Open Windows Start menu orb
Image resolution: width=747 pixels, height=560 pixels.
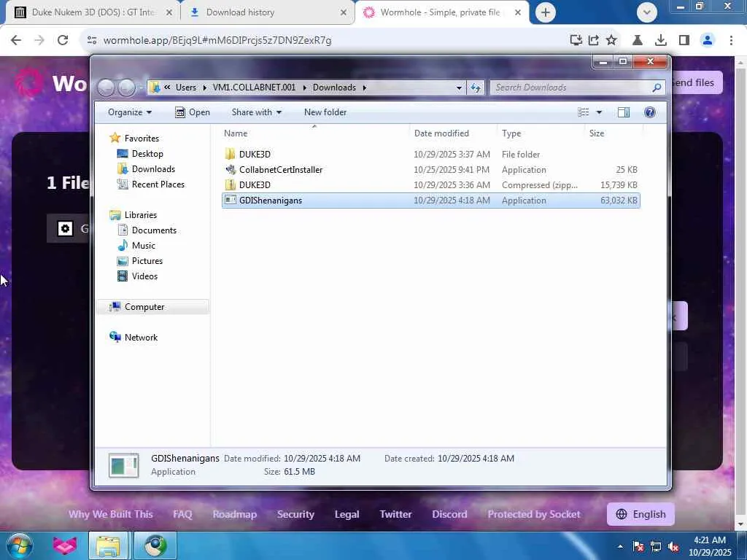pos(20,545)
